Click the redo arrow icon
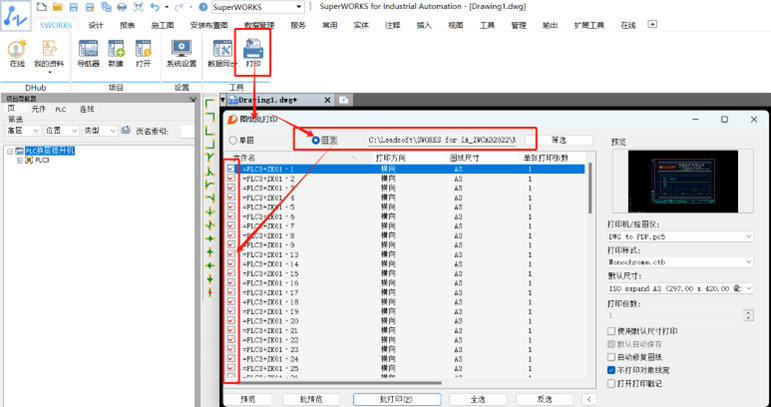Image resolution: width=771 pixels, height=407 pixels. pos(178,7)
